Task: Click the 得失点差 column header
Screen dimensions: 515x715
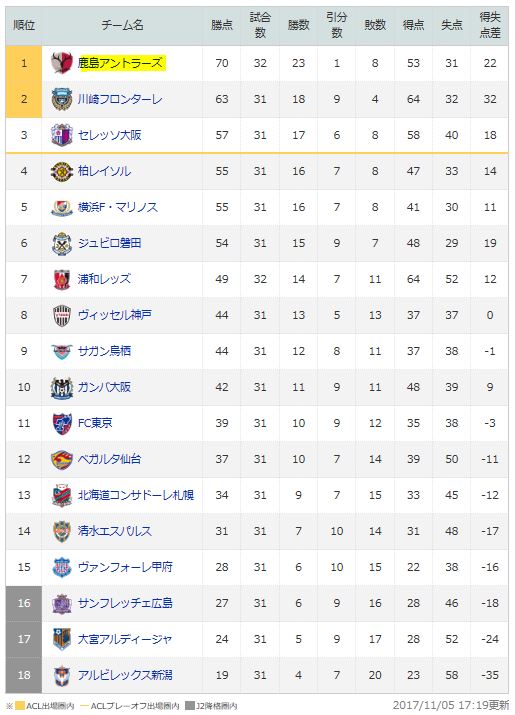Action: [x=489, y=26]
